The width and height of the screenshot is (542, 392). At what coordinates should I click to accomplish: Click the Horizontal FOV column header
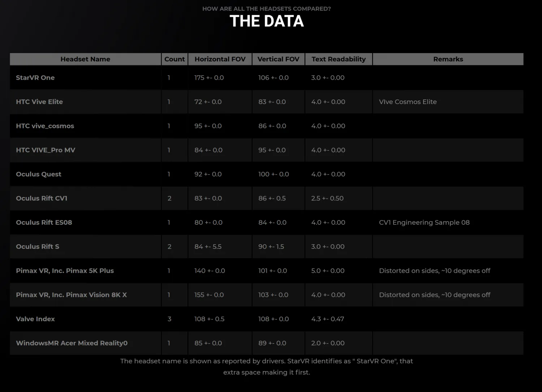[x=220, y=59]
